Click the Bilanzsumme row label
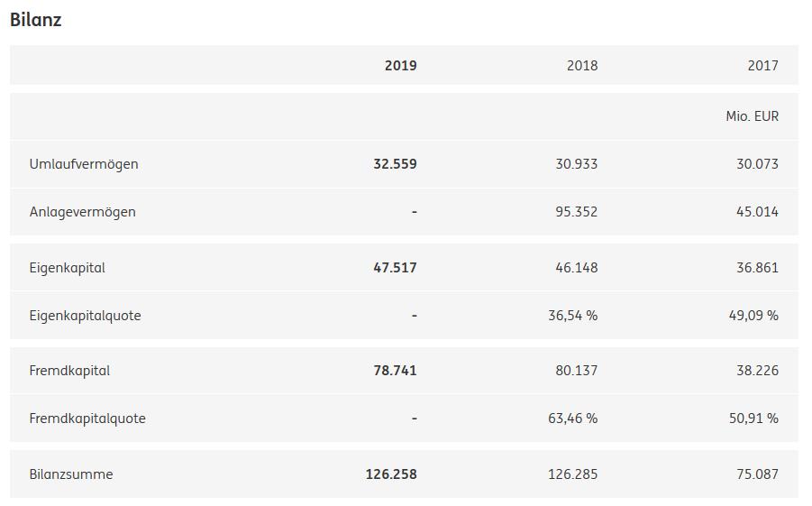Screen dimensions: 812x506 tap(71, 474)
